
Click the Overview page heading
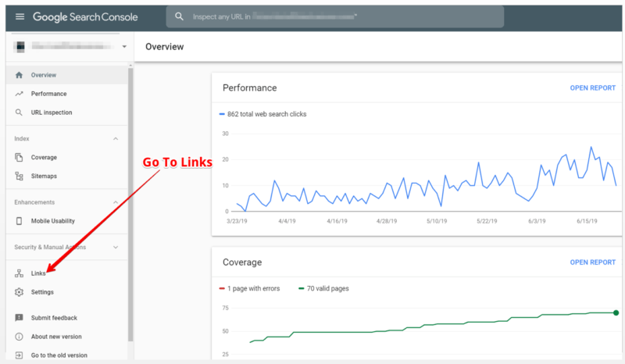[164, 47]
